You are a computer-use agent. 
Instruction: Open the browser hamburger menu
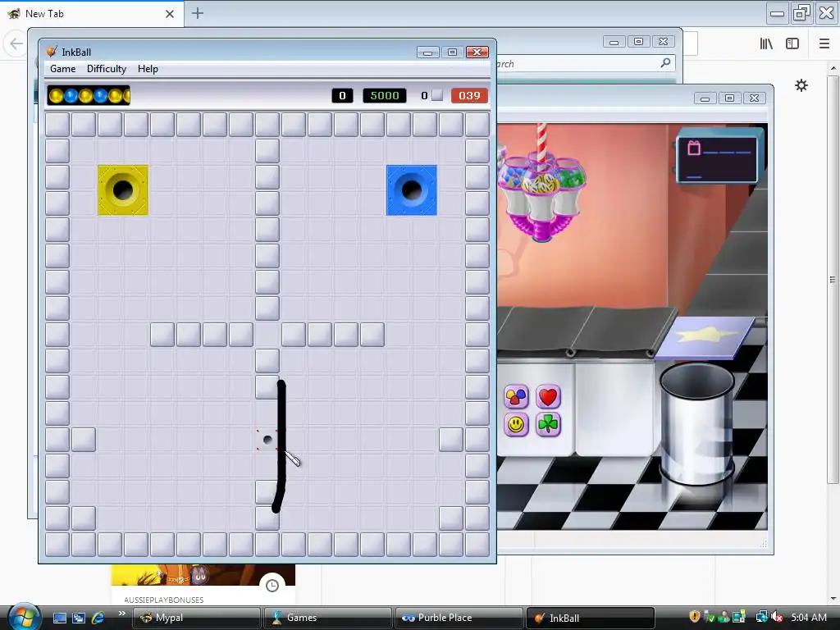pyautogui.click(x=824, y=43)
